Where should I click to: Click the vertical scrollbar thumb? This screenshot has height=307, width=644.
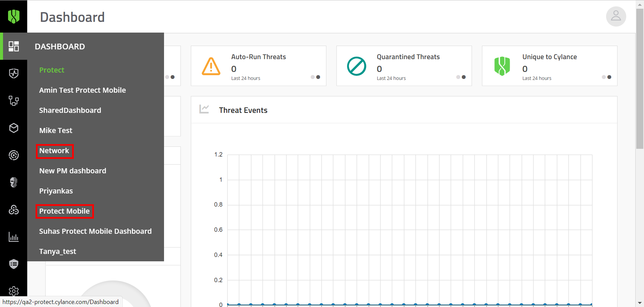pyautogui.click(x=640, y=78)
